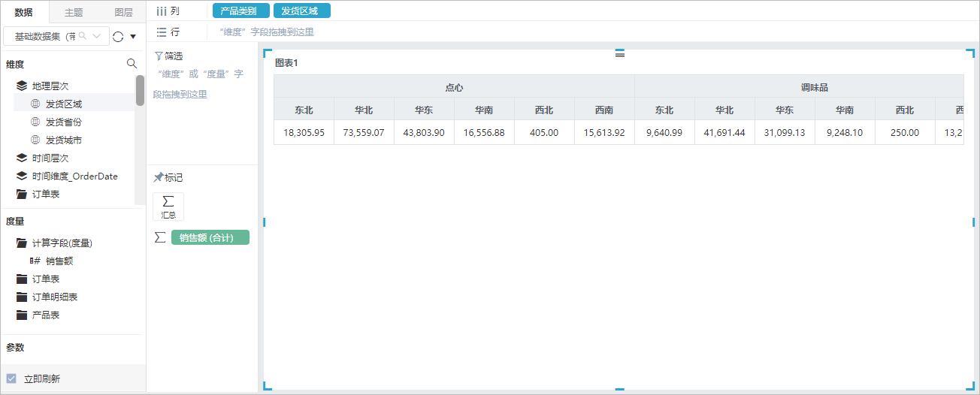This screenshot has width=980, height=395.
Task: Switch to the 数据 tab
Action: (x=24, y=13)
